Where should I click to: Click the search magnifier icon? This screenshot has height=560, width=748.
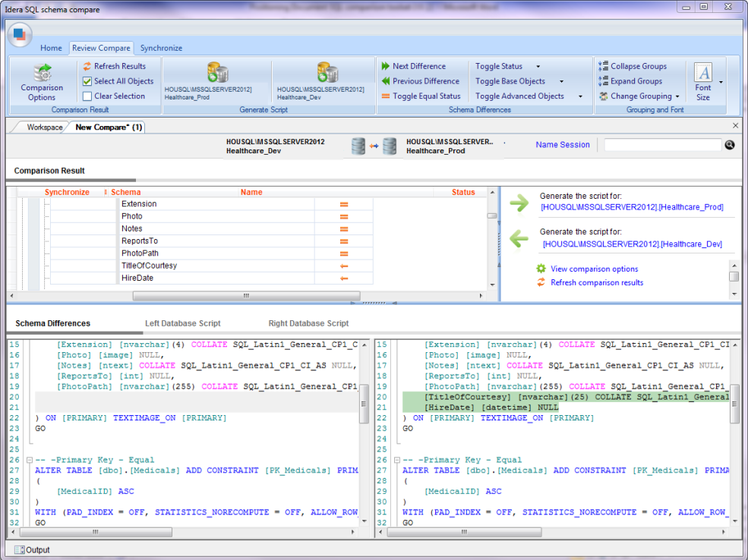(x=730, y=145)
